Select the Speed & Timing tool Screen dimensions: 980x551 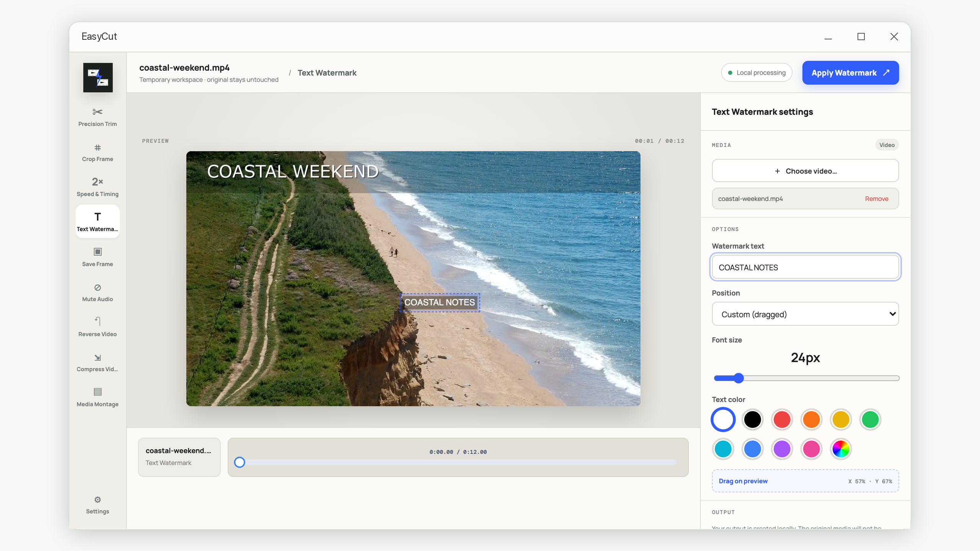coord(98,187)
